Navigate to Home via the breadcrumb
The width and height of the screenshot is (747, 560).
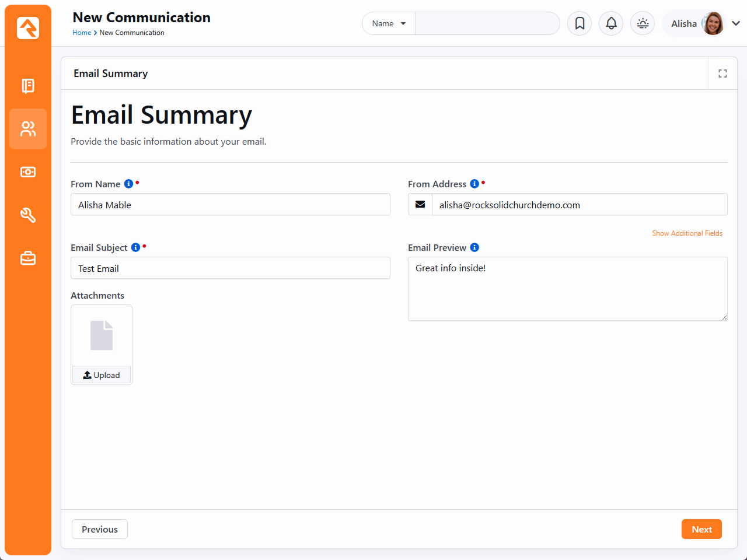[82, 33]
